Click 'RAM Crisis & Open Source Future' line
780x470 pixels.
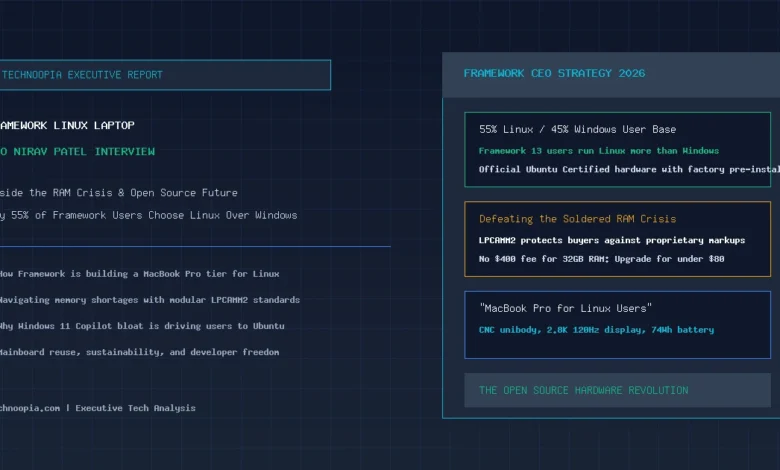coord(119,192)
